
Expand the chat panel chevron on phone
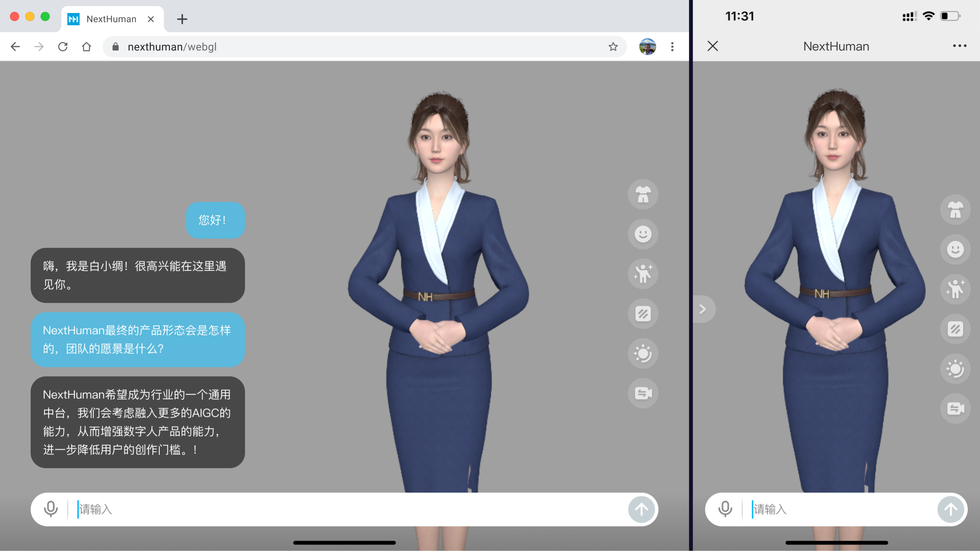[x=703, y=309]
